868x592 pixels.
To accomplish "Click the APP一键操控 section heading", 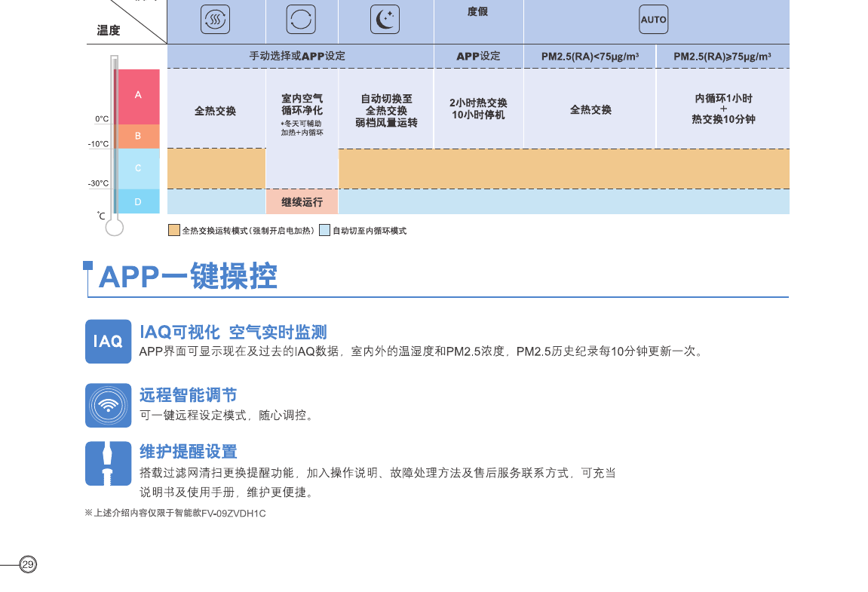I will (x=188, y=278).
